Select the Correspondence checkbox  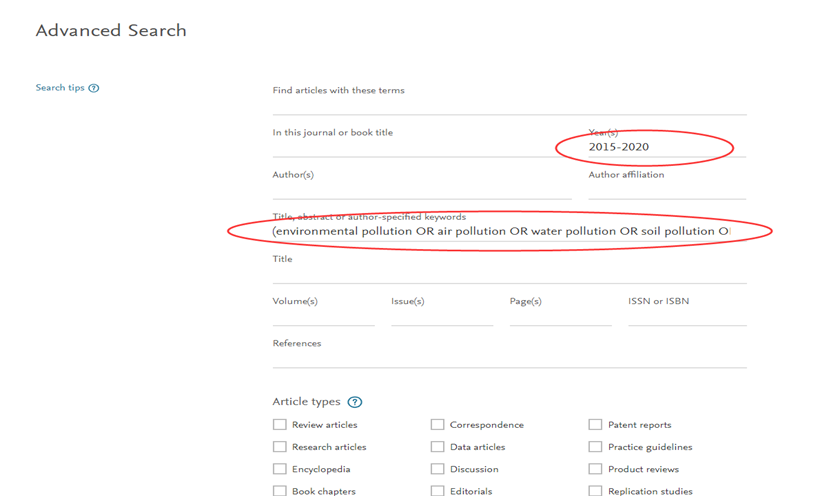438,424
